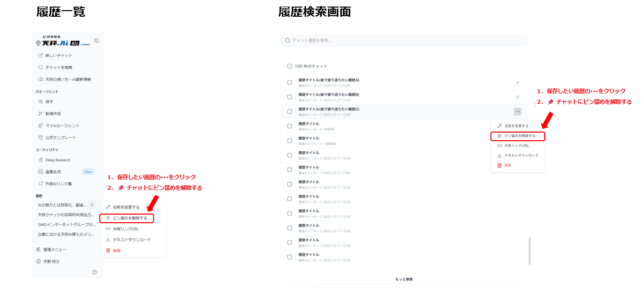Viewport: 644px width, 289px height.
Task: Collapse the sidebar with the panel toggle icon
Action: click(x=97, y=40)
